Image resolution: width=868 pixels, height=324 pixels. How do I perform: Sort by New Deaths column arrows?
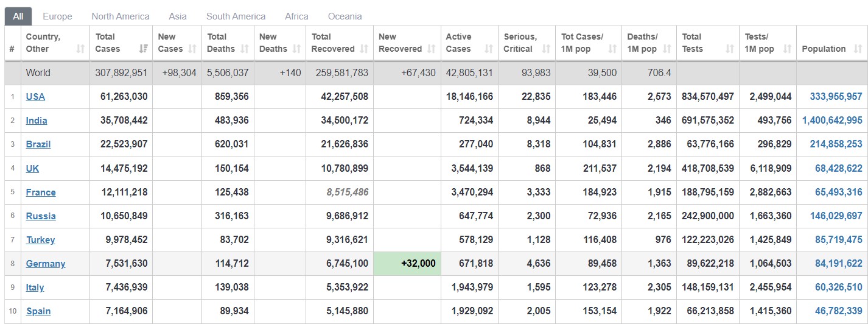(x=296, y=49)
